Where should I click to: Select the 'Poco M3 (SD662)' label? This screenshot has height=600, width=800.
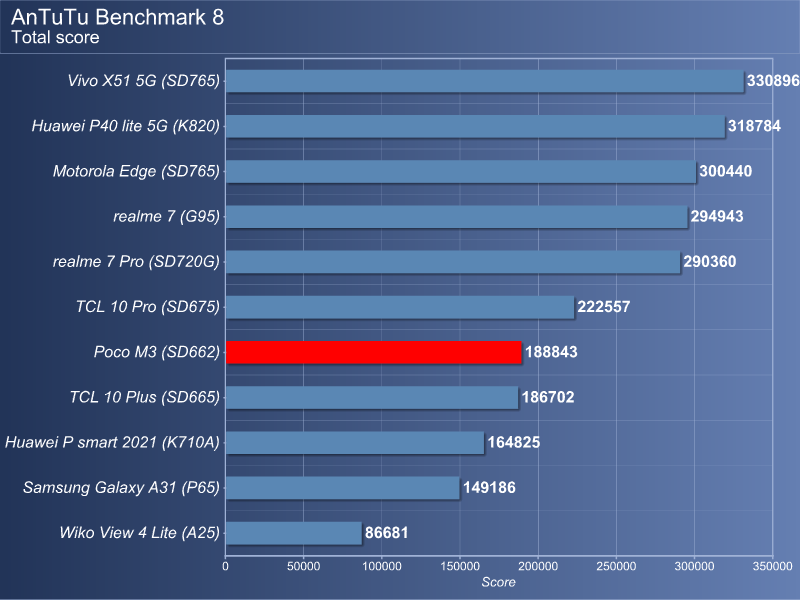pyautogui.click(x=157, y=352)
